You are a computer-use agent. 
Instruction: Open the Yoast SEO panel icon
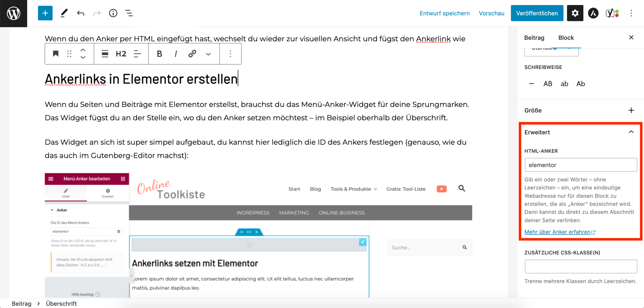pos(612,13)
